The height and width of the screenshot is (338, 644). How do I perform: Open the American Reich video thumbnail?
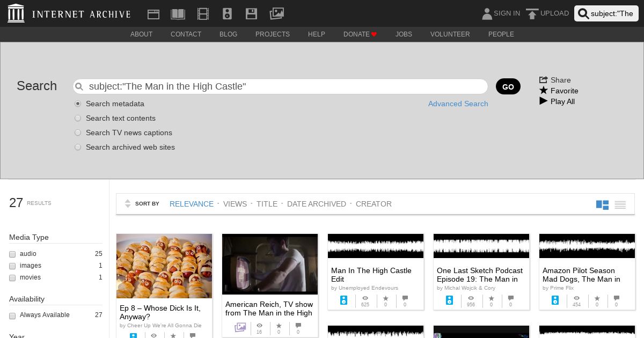[x=270, y=264]
